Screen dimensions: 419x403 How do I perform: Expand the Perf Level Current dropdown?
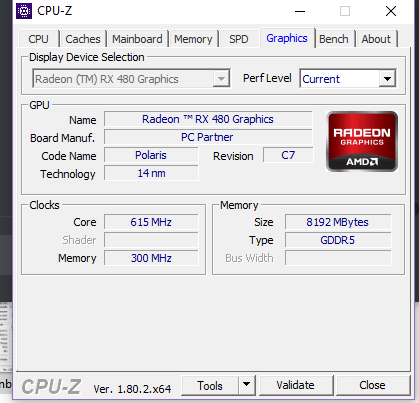[348, 79]
